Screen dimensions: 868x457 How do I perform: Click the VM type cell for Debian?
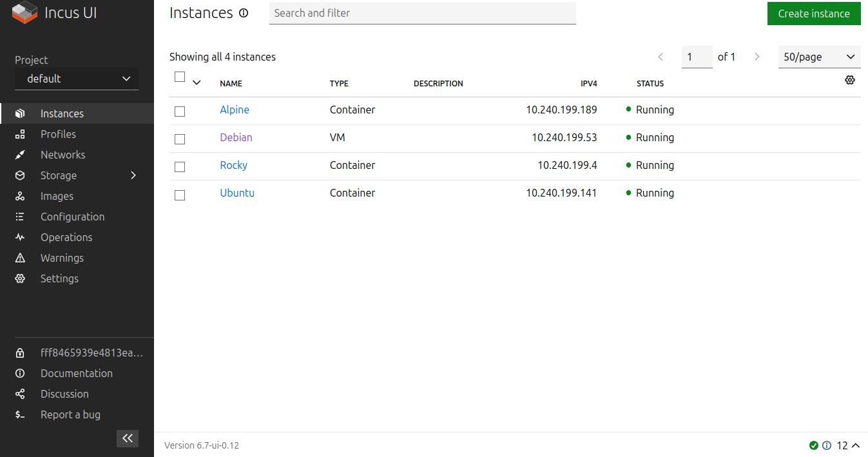click(x=337, y=137)
